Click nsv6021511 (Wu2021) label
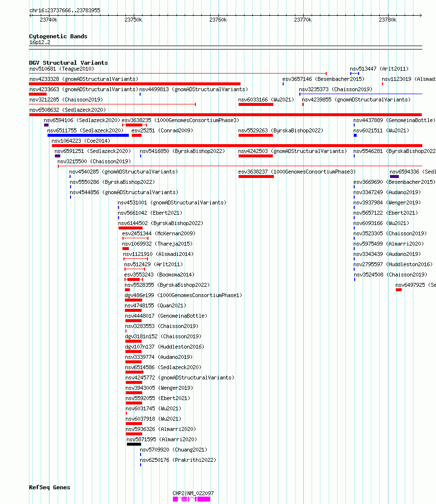The width and height of the screenshot is (436, 504). pos(382,130)
